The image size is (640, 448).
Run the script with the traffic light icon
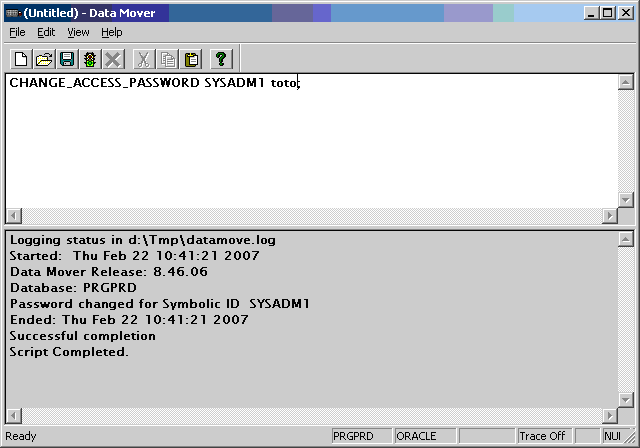click(90, 59)
